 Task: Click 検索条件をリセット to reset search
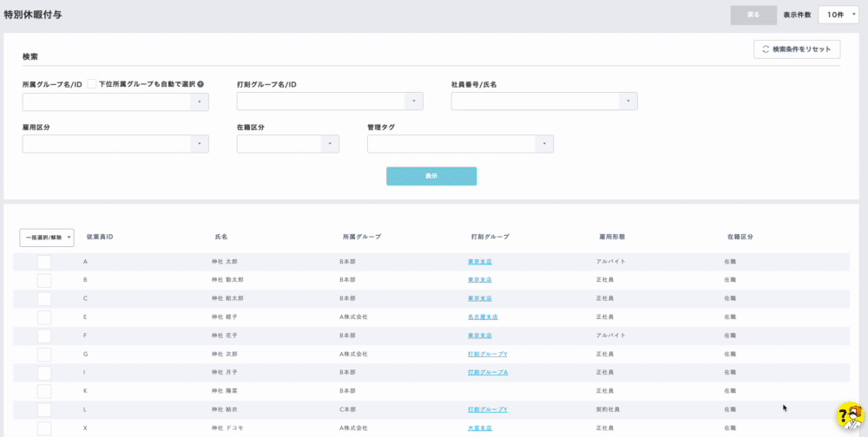(x=797, y=49)
